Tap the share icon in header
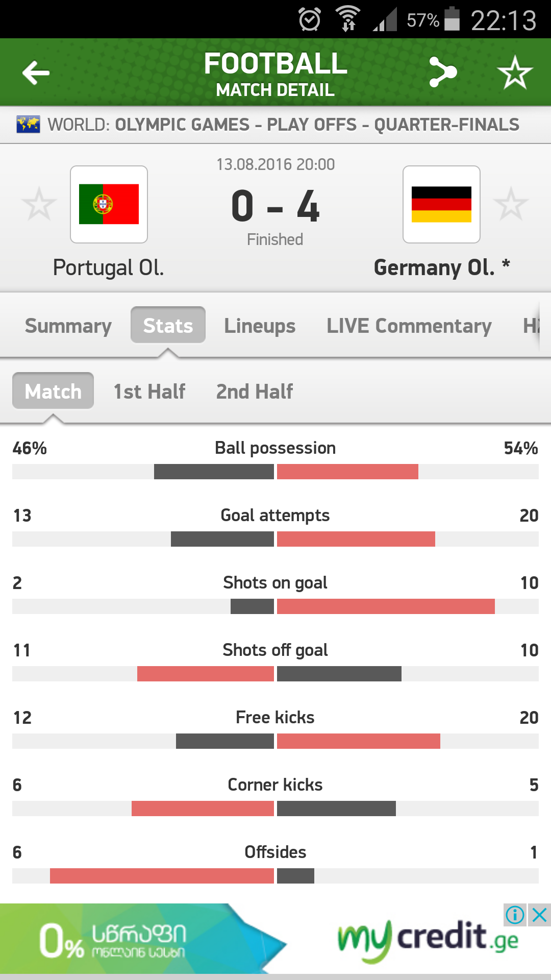Viewport: 551px width, 980px height. [442, 72]
